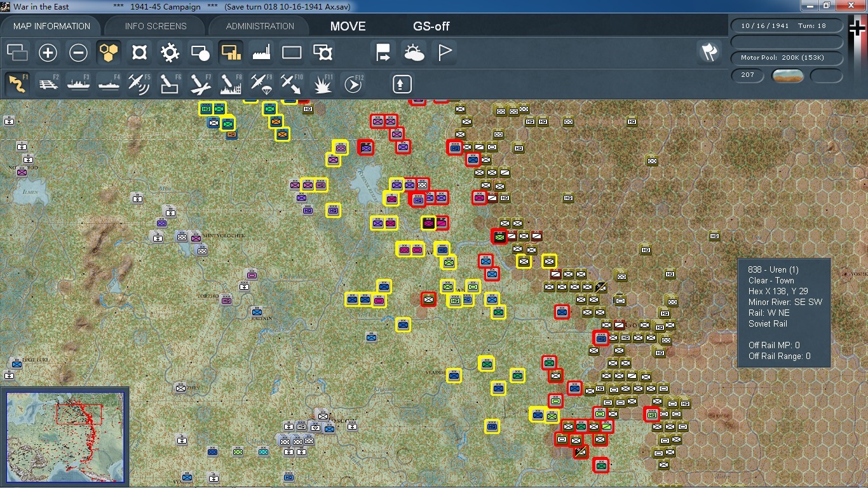The image size is (868, 488).
Task: Click the flag with arrow icon
Action: click(x=383, y=53)
